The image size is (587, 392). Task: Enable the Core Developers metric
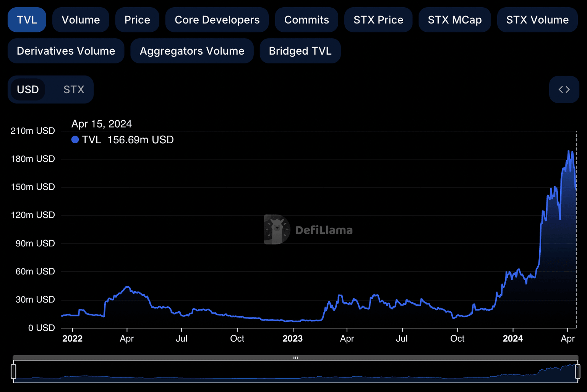pyautogui.click(x=217, y=20)
